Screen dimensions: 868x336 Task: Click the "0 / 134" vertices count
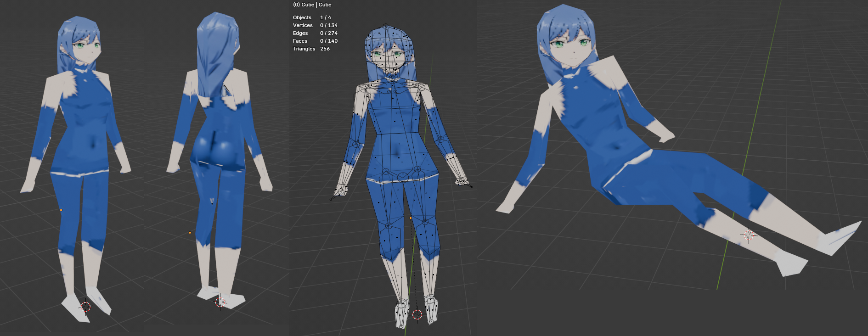(x=329, y=25)
